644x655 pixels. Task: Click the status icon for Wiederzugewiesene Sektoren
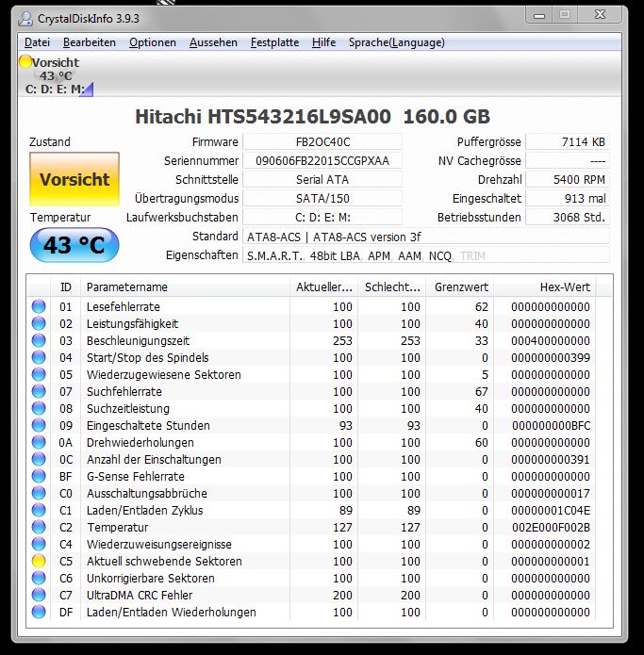39,374
